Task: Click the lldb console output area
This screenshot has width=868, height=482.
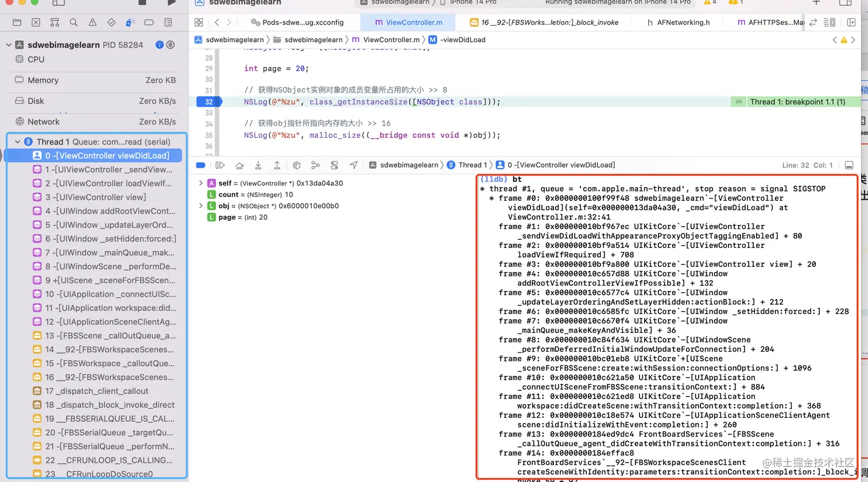Action: point(667,326)
